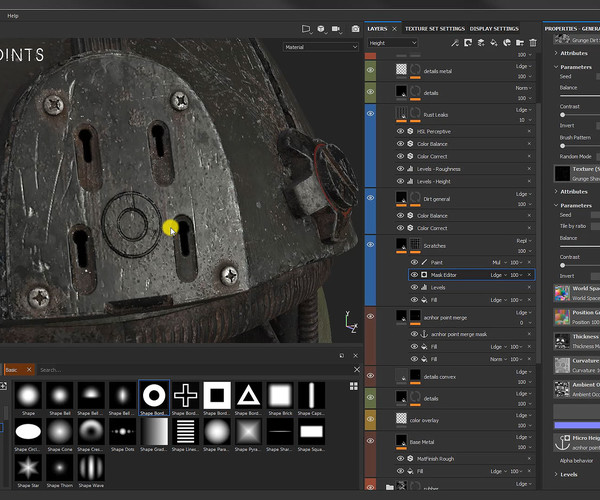The image size is (600, 500).
Task: Click the anchor icon beside acnhor point merge mask
Action: [424, 334]
